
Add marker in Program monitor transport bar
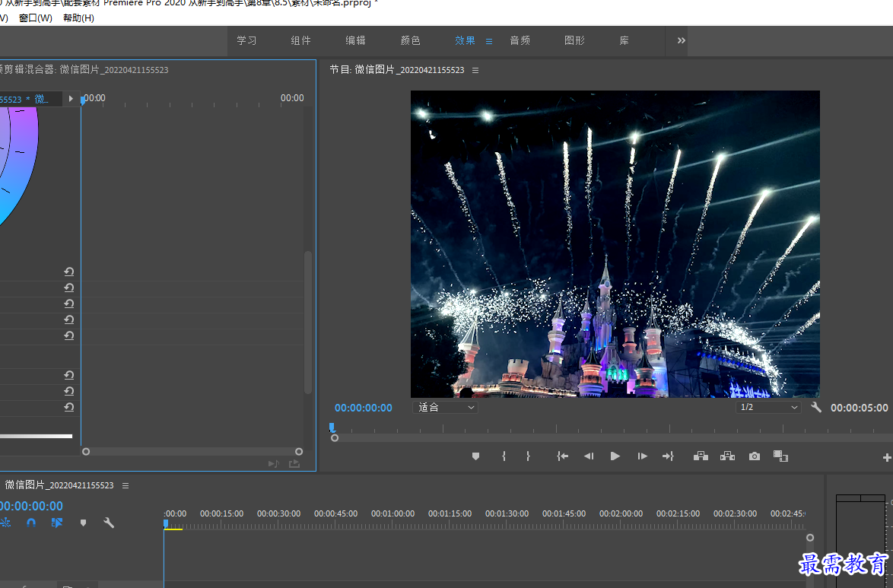click(x=475, y=456)
